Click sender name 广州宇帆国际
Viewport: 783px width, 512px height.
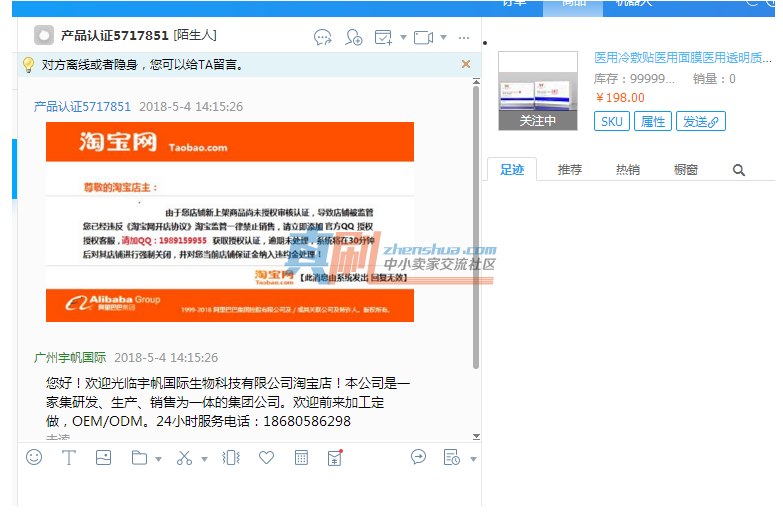coord(70,358)
